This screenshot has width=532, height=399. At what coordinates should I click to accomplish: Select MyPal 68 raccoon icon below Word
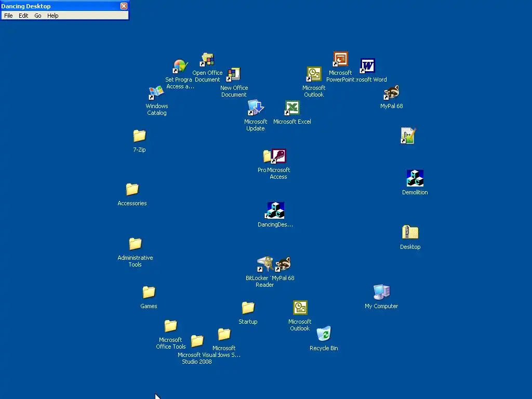click(x=391, y=92)
